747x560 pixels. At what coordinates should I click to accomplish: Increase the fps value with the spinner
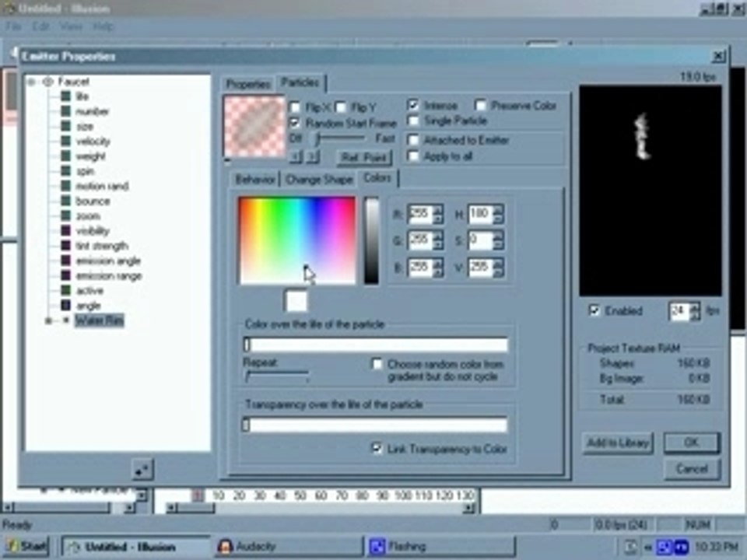click(694, 306)
